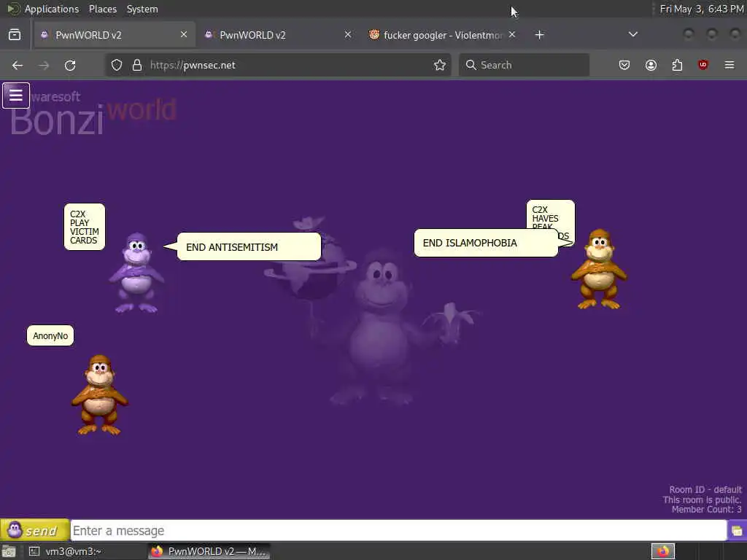Open a new browser tab

tap(539, 35)
